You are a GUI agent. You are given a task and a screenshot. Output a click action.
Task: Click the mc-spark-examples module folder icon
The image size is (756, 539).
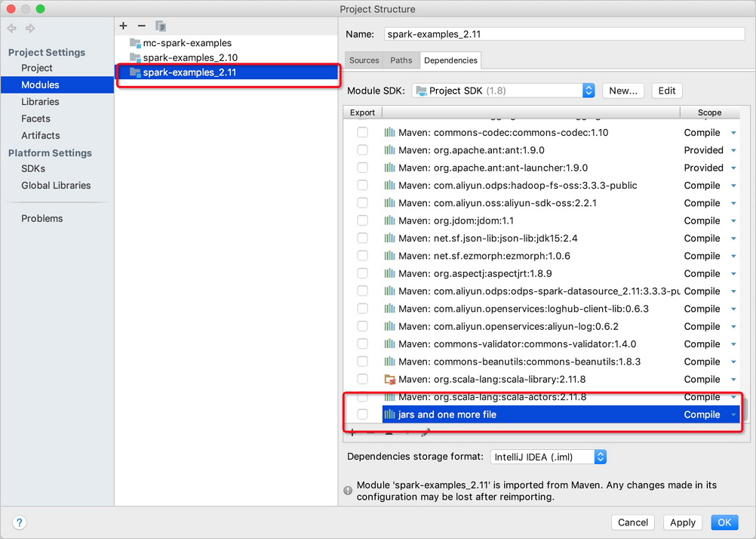click(136, 43)
